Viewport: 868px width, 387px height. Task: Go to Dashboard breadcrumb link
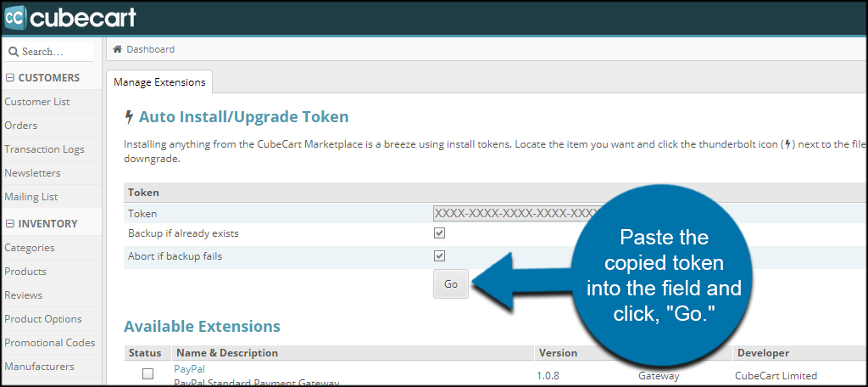[151, 49]
